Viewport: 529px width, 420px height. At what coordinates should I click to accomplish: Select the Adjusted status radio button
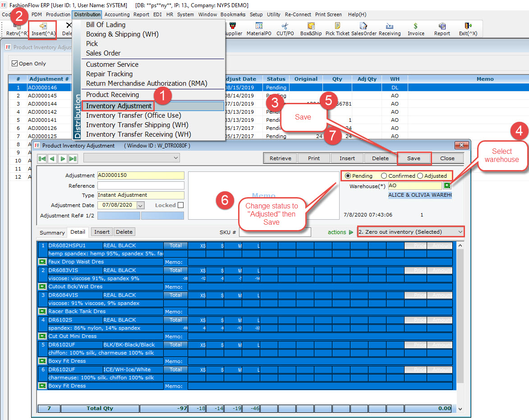click(420, 176)
